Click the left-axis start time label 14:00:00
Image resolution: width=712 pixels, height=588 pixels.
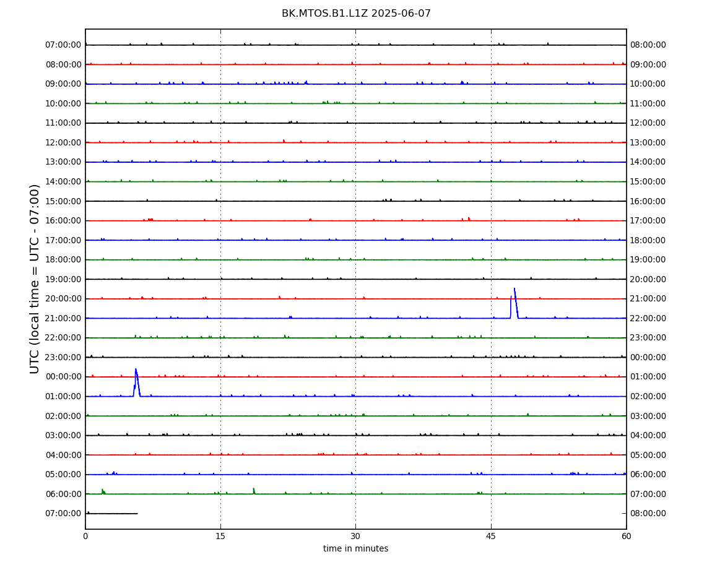point(64,181)
